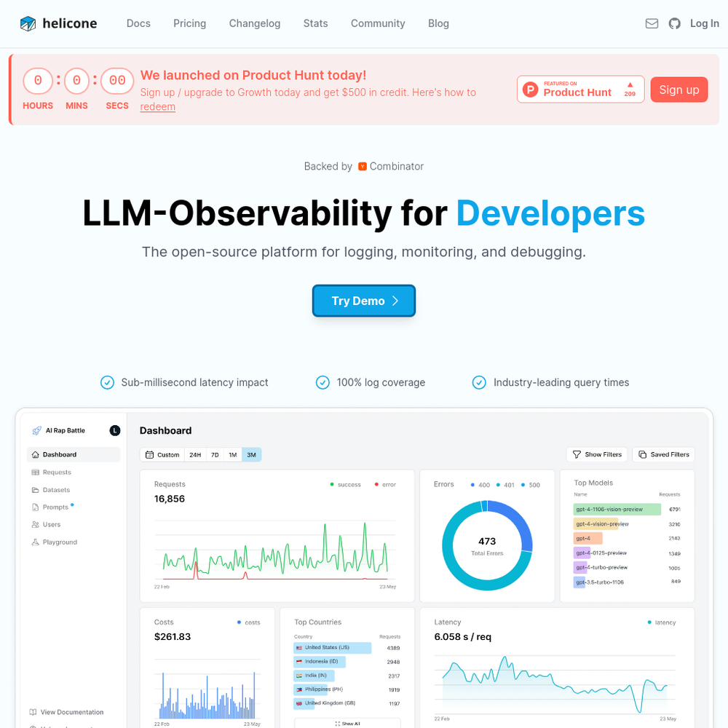Select the 3M time range
728x728 pixels.
click(251, 455)
